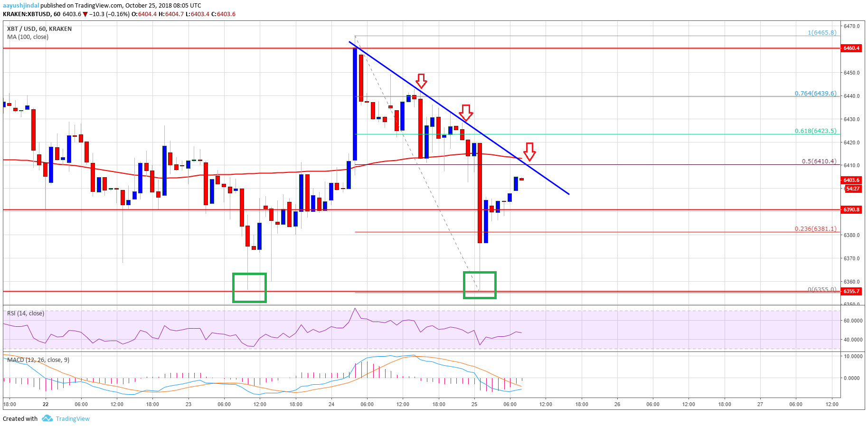Click the 6430.0 price axis value
The width and height of the screenshot is (868, 427).
pyautogui.click(x=852, y=119)
